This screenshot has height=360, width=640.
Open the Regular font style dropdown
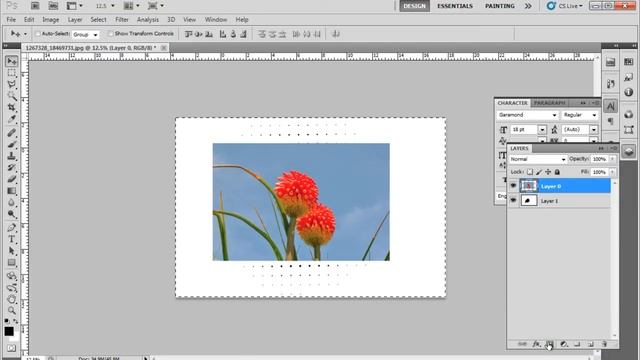coord(580,115)
